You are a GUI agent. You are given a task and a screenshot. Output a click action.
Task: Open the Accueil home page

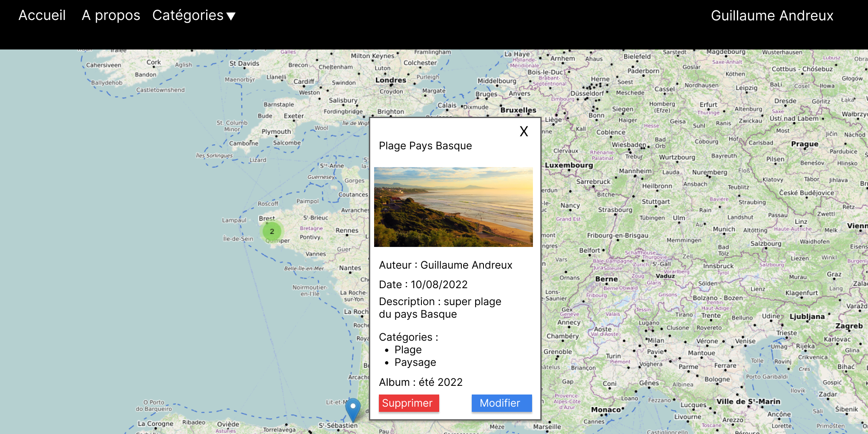point(42,16)
